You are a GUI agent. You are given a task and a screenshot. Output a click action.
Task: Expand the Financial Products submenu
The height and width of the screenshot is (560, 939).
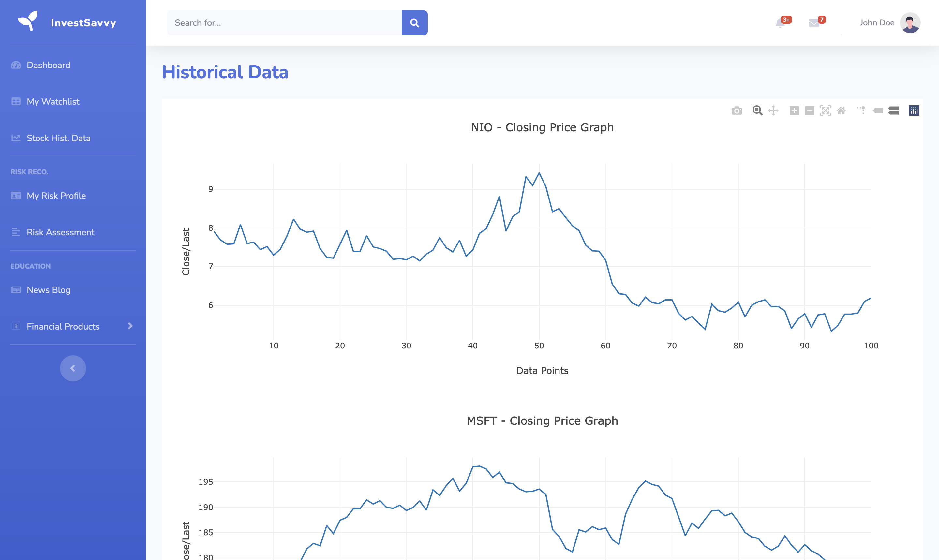click(73, 326)
